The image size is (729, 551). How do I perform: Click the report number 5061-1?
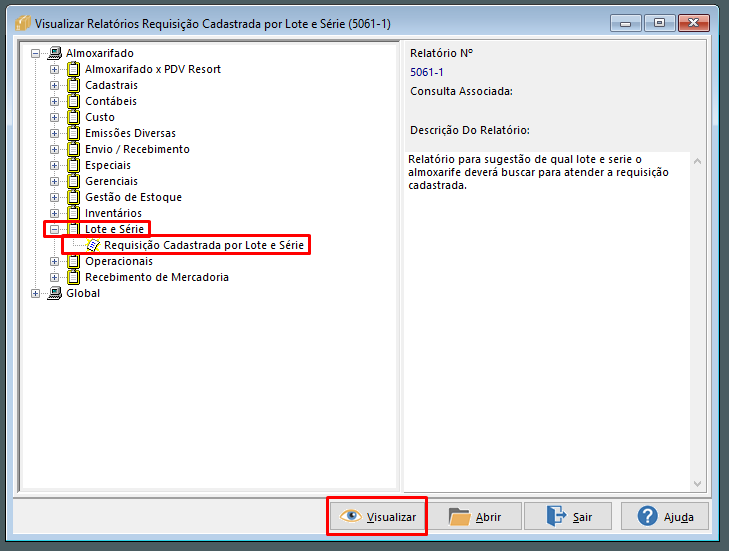[426, 73]
